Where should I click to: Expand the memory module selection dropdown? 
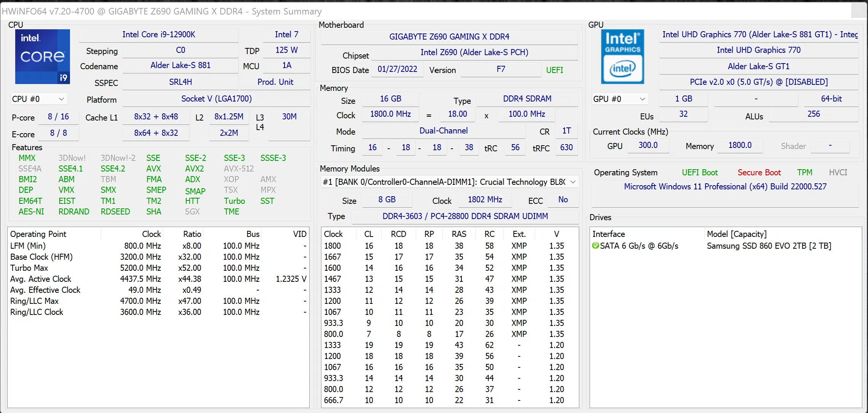pyautogui.click(x=572, y=182)
